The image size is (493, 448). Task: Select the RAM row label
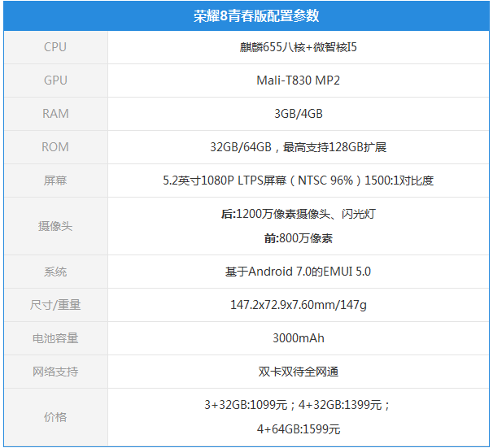(55, 114)
